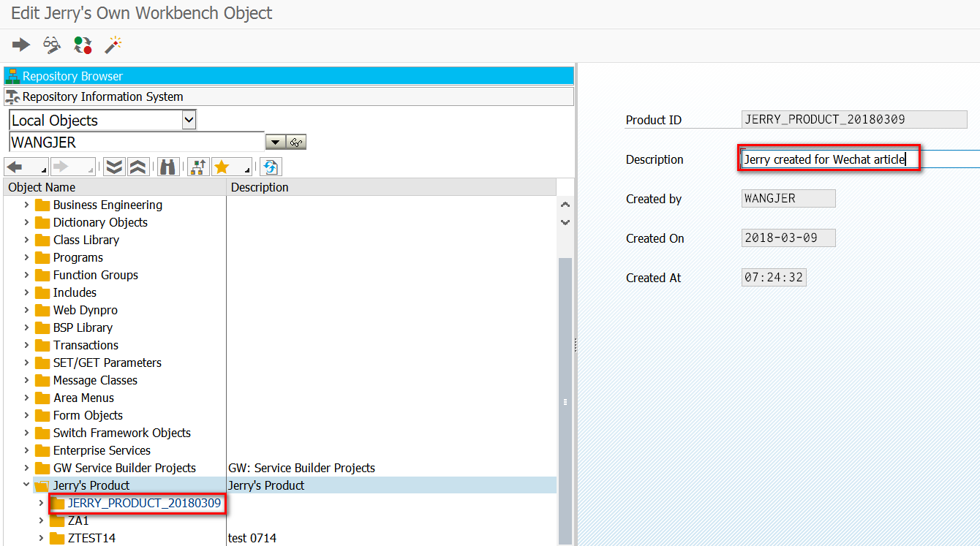Click the Enterprise Services folder icon

[x=42, y=450]
